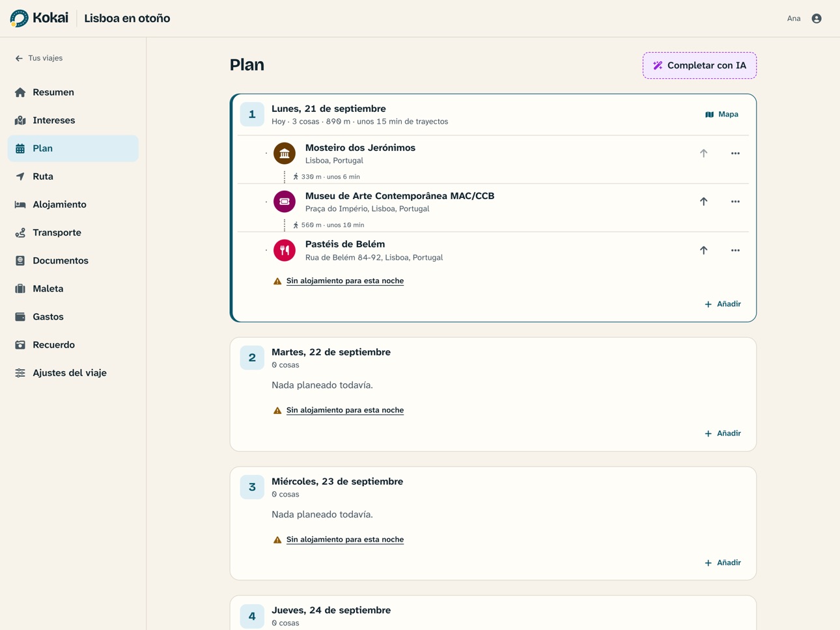Image resolution: width=840 pixels, height=630 pixels.
Task: Click the Museu de Arte Contemporânea MAC/CCB title
Action: click(x=400, y=196)
